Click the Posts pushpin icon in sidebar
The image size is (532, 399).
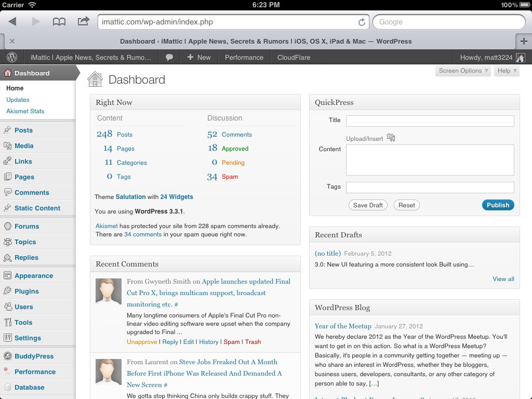7,130
